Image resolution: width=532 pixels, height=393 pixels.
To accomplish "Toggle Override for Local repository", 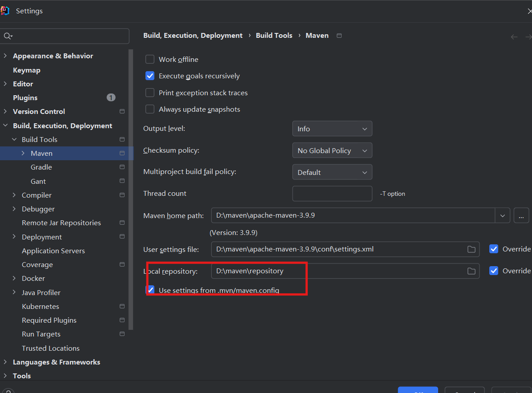I will click(494, 271).
